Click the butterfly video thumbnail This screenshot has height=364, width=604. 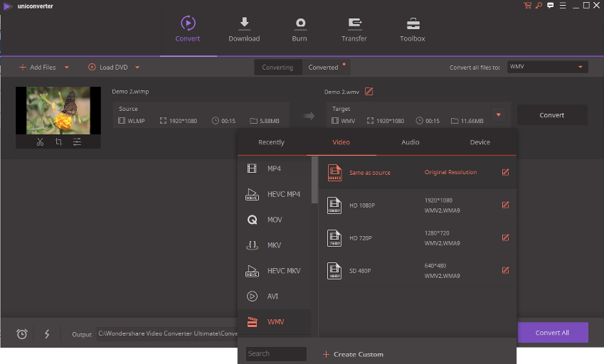click(58, 110)
